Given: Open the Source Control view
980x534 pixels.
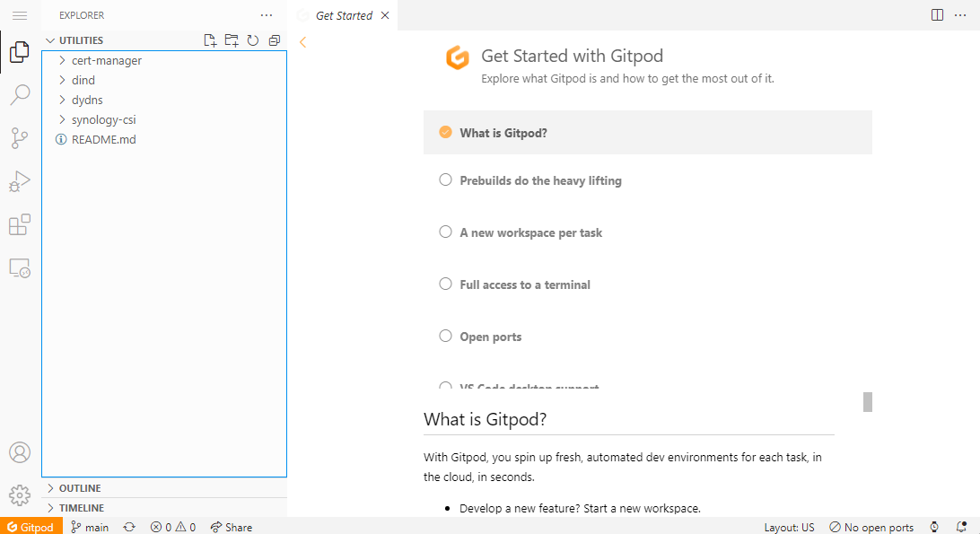Looking at the screenshot, I should (x=20, y=137).
